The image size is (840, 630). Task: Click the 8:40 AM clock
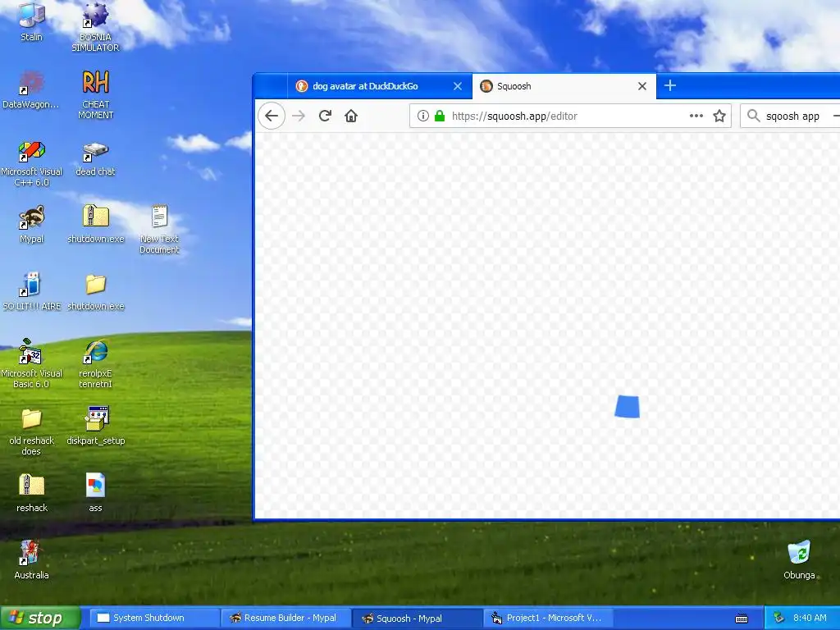810,618
